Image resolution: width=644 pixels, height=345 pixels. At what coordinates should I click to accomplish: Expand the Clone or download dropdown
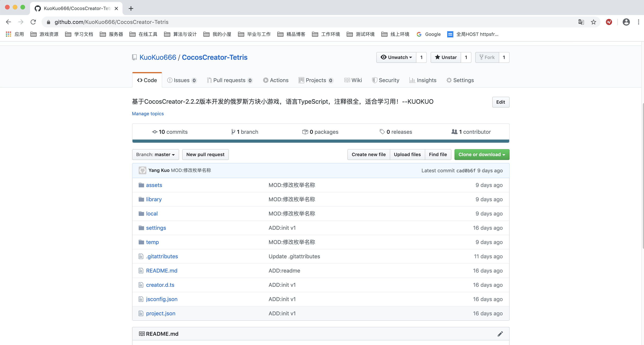pos(482,154)
